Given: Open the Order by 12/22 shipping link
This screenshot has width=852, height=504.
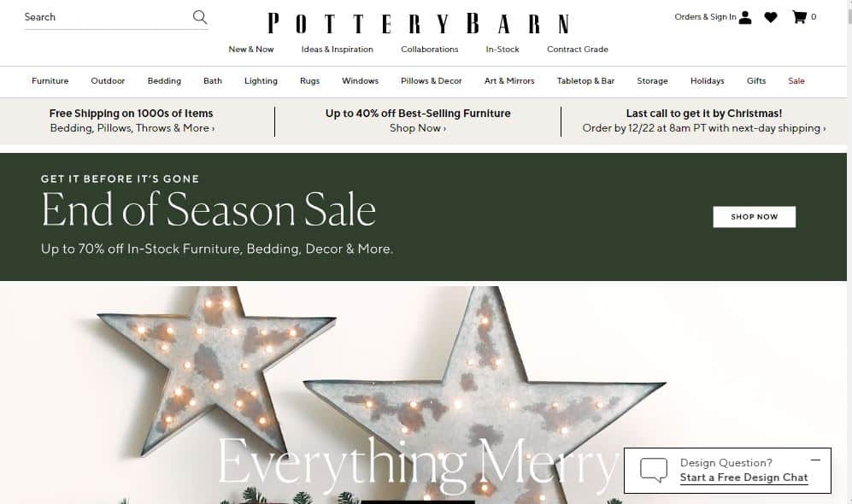Looking at the screenshot, I should (x=704, y=128).
